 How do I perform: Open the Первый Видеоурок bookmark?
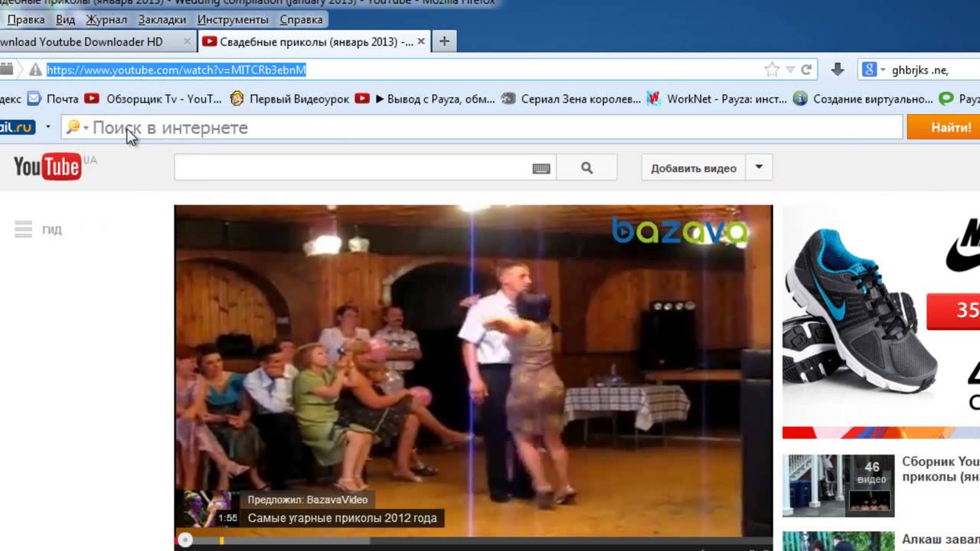(289, 99)
